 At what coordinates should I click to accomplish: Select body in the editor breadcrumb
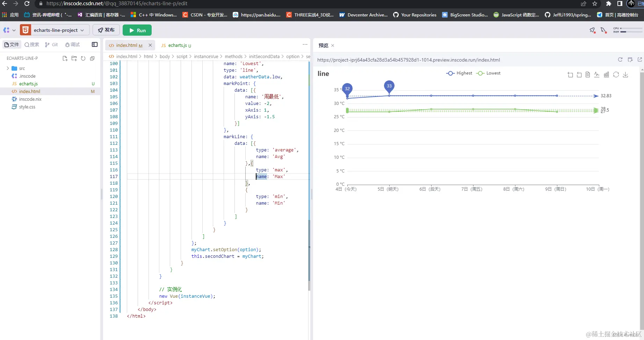[x=165, y=56]
